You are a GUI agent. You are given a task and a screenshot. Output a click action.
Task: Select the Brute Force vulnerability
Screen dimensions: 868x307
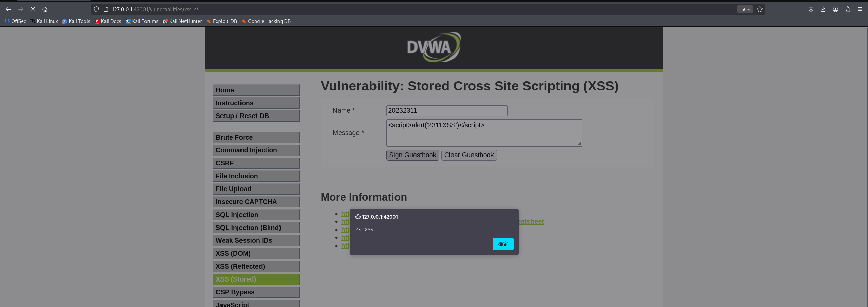(256, 137)
